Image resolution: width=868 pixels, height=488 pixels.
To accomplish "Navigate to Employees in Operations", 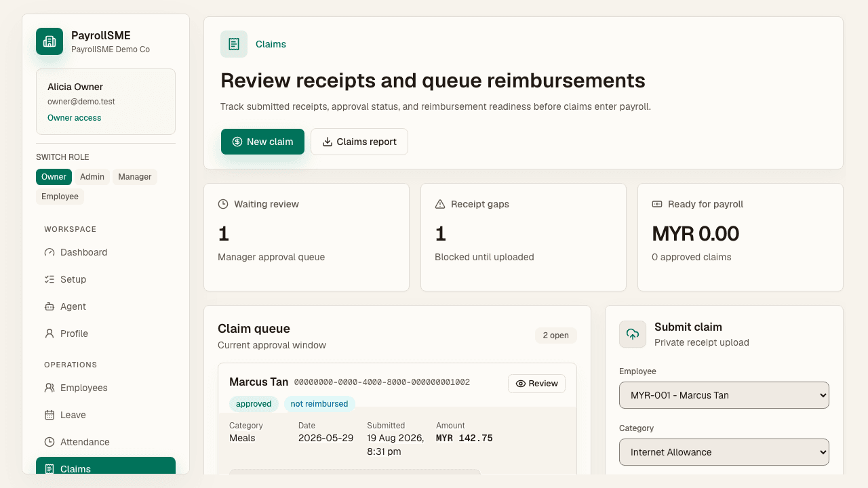I will pyautogui.click(x=106, y=388).
